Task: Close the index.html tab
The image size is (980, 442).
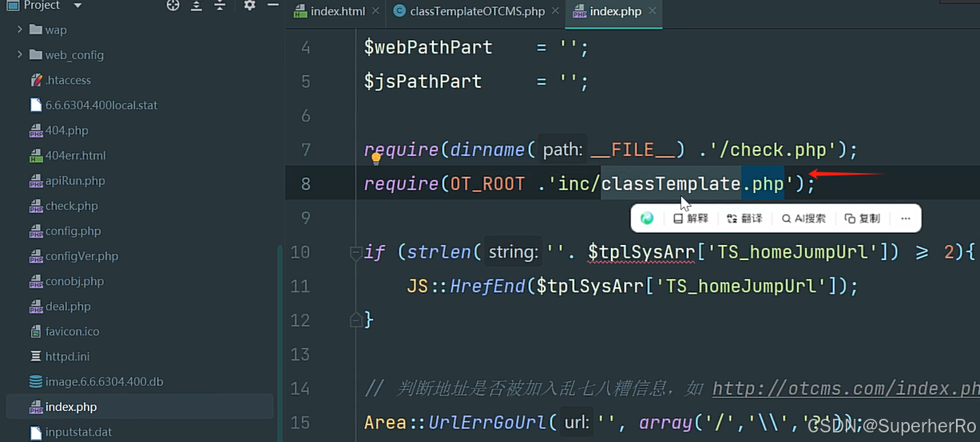Action: [x=376, y=11]
